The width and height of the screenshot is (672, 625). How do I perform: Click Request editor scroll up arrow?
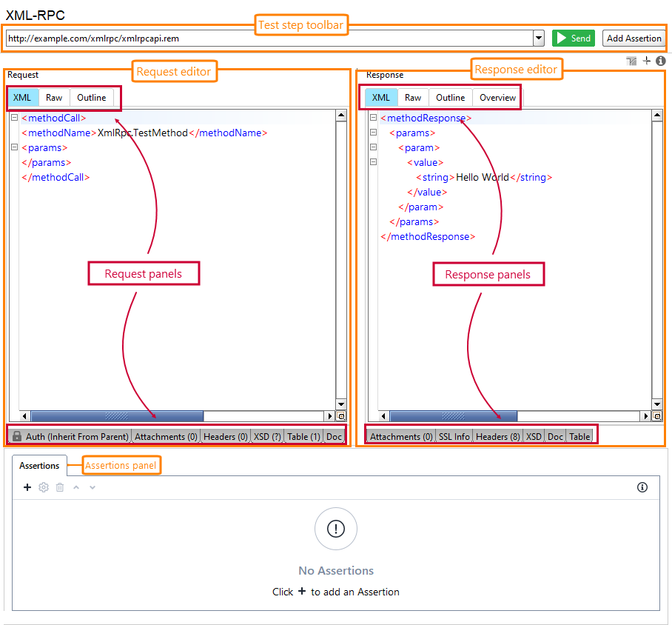[x=341, y=115]
